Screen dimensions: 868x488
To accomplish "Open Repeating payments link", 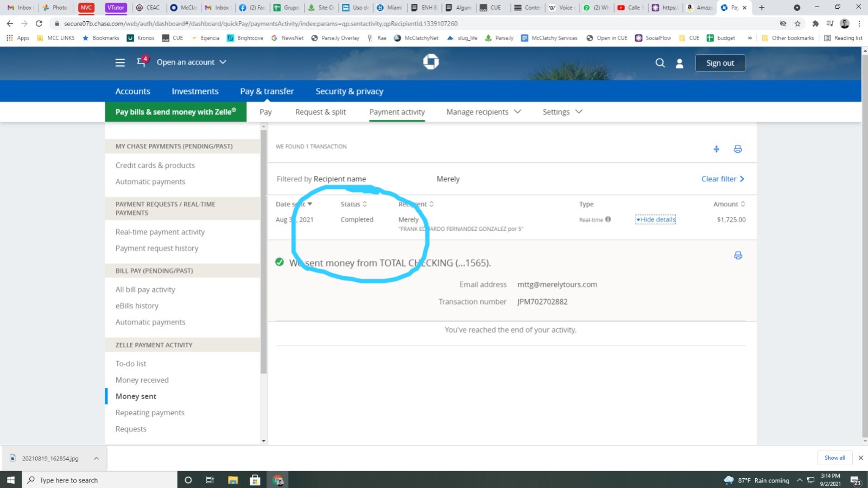I will click(150, 413).
